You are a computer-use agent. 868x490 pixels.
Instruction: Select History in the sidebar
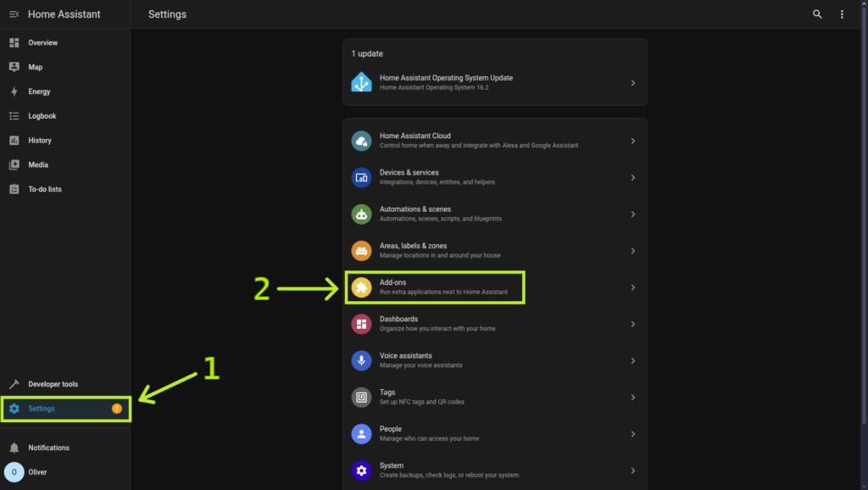[x=64, y=140]
